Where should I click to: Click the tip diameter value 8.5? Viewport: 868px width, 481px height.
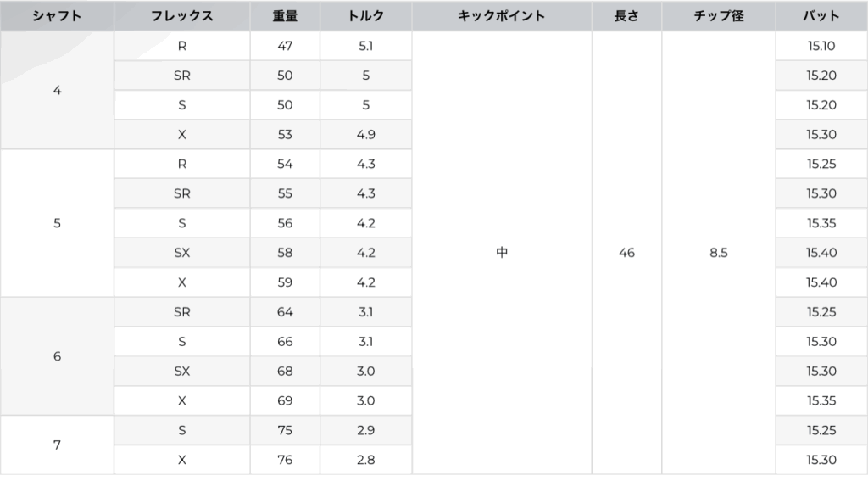tap(719, 253)
